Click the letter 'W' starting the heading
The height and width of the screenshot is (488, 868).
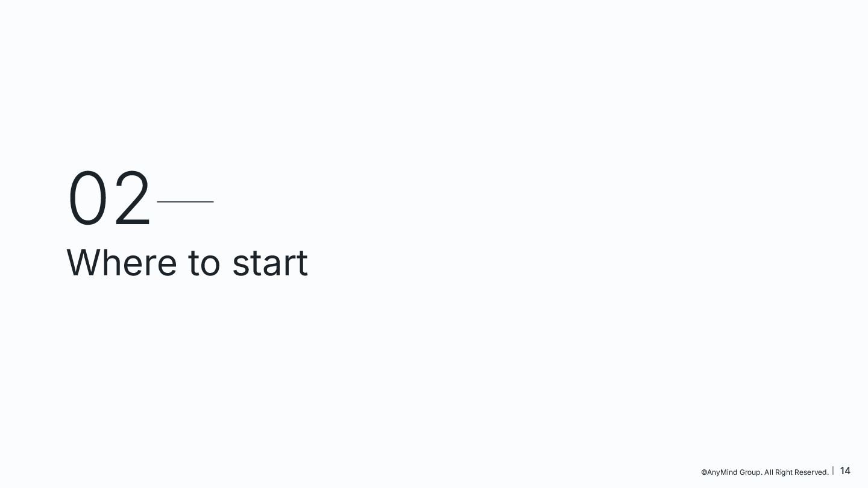pos(81,263)
